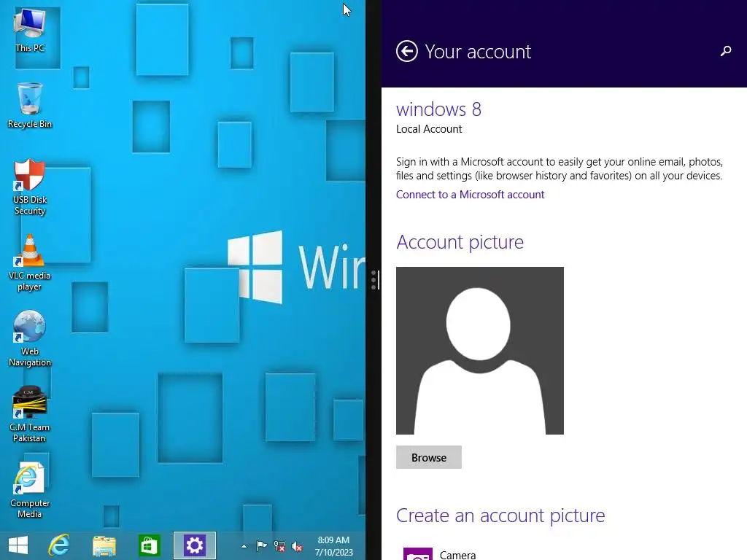
Task: Click the network status tray icon
Action: pos(279,546)
